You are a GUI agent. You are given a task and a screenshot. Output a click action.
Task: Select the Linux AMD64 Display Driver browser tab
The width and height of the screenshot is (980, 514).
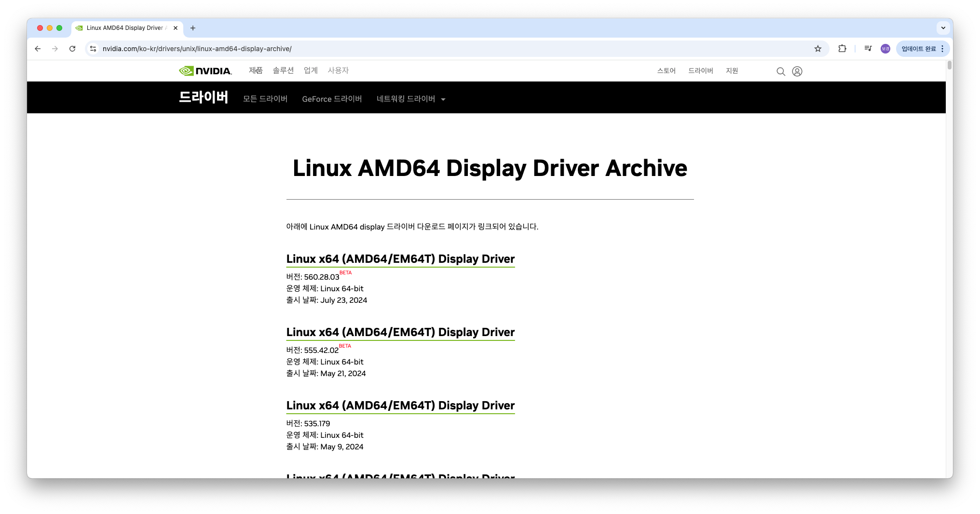pyautogui.click(x=127, y=28)
